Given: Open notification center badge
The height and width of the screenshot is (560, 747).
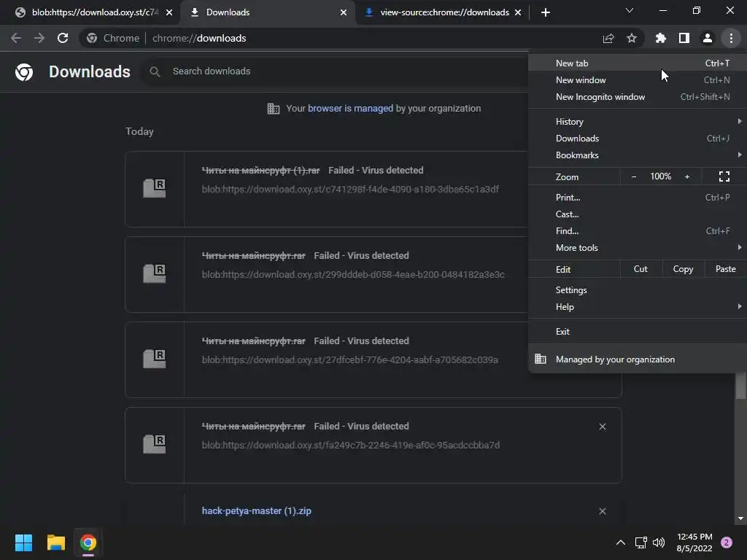Looking at the screenshot, I should [x=727, y=542].
